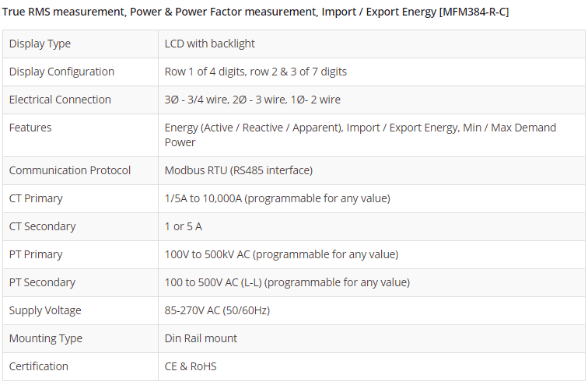
Task: Click the PT Primary label cell
Action: click(36, 254)
